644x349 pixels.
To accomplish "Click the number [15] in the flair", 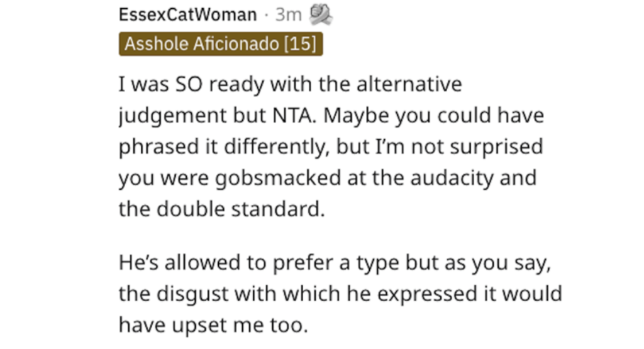I will (301, 43).
